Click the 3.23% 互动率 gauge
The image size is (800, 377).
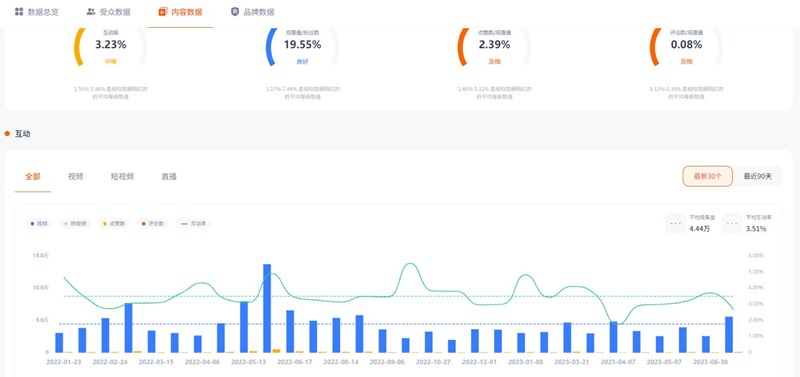click(111, 46)
